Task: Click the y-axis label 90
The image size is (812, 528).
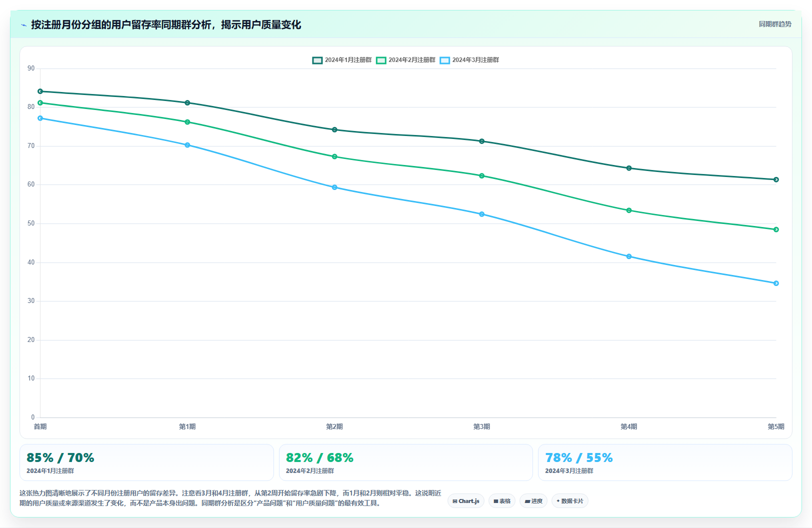Action: [31, 68]
